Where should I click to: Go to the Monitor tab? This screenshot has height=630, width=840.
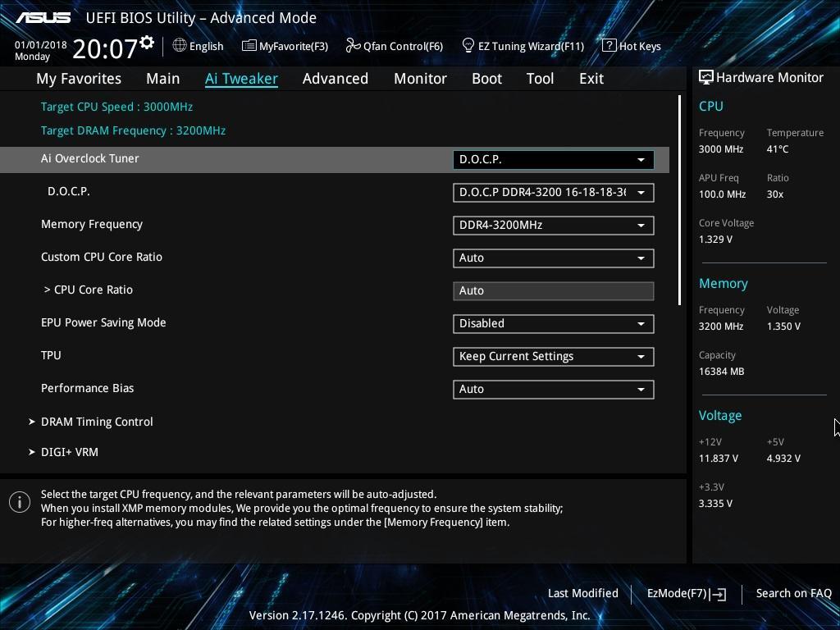pos(421,79)
